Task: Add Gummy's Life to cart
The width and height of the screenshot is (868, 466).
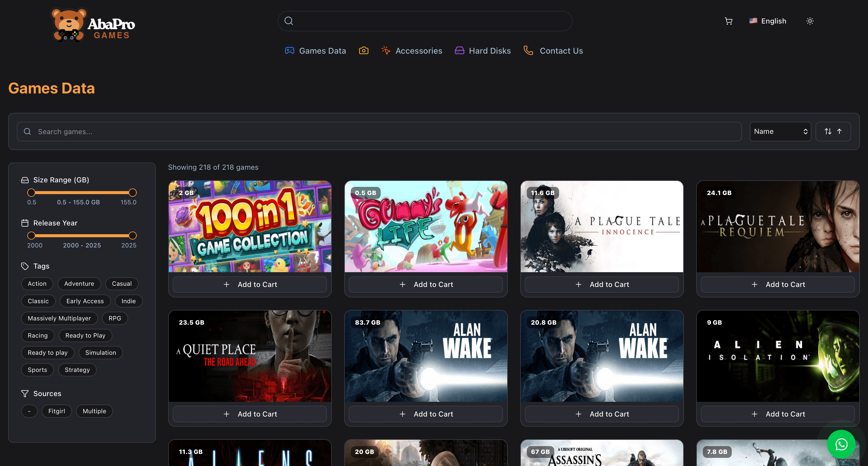Action: [x=426, y=284]
